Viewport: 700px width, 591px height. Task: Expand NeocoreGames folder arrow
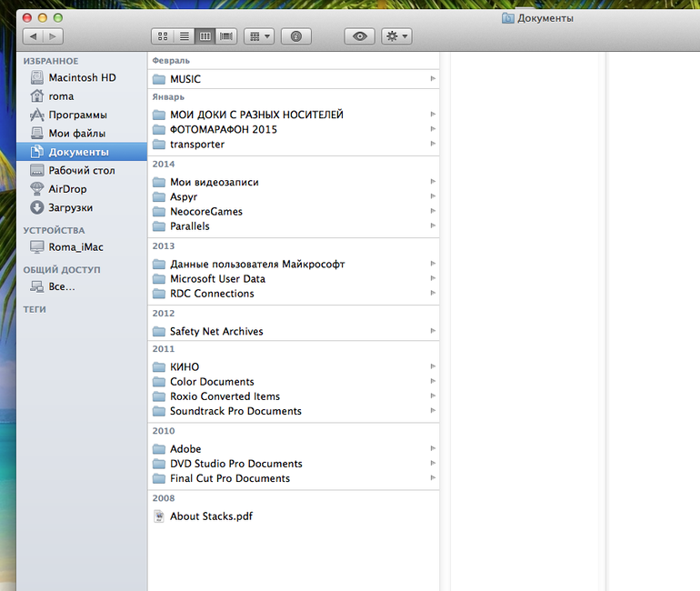pos(433,211)
